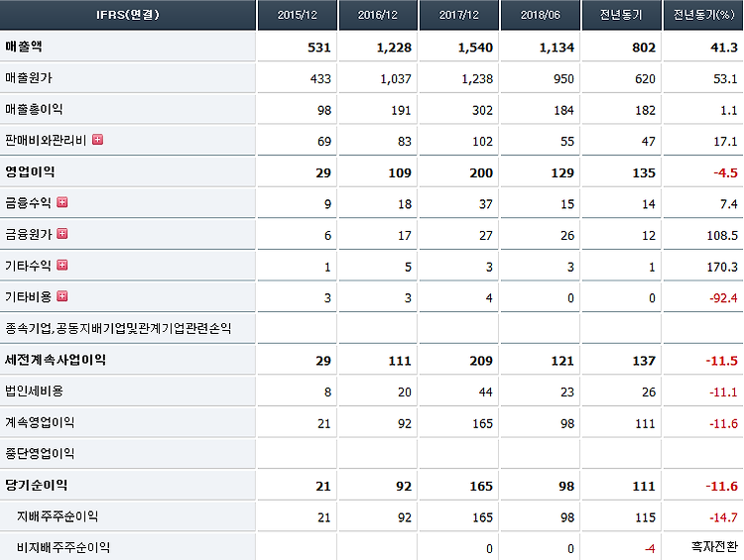Image resolution: width=744 pixels, height=560 pixels.
Task: Click 매출액 value 1,228 for 2016/12
Action: [394, 48]
